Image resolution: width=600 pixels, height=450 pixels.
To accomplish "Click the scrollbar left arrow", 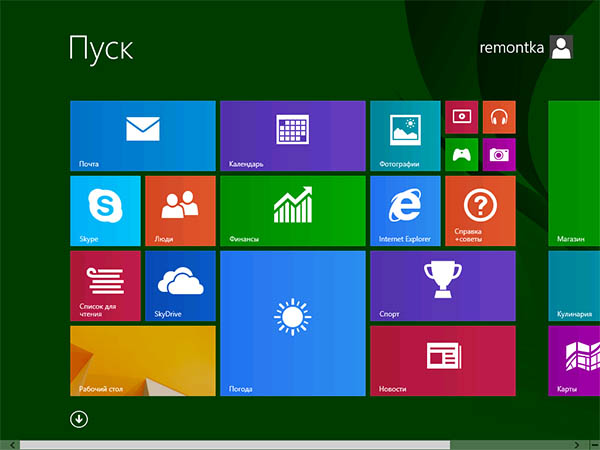I will point(12,445).
